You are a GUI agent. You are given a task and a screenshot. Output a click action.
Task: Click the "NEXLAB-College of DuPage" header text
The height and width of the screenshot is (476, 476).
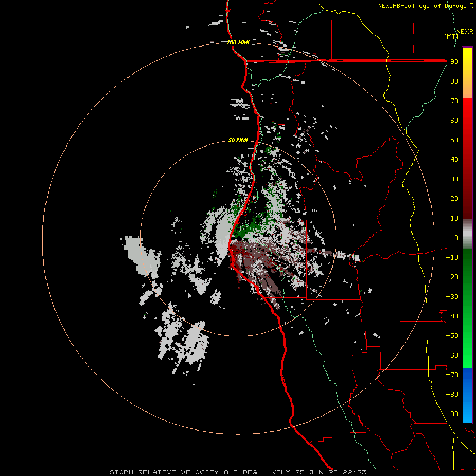click(x=422, y=6)
